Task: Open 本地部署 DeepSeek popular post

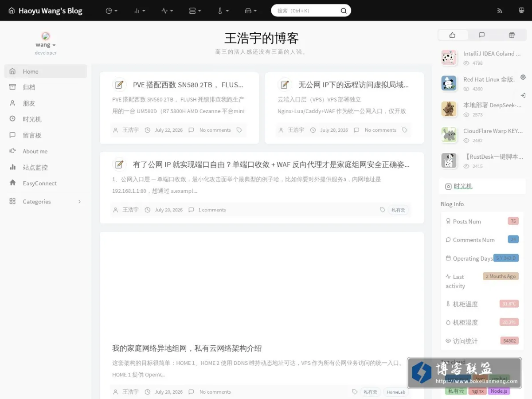Action: (x=493, y=105)
